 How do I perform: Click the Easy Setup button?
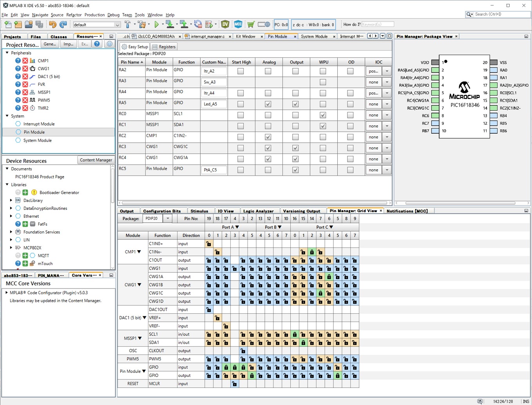pos(134,47)
